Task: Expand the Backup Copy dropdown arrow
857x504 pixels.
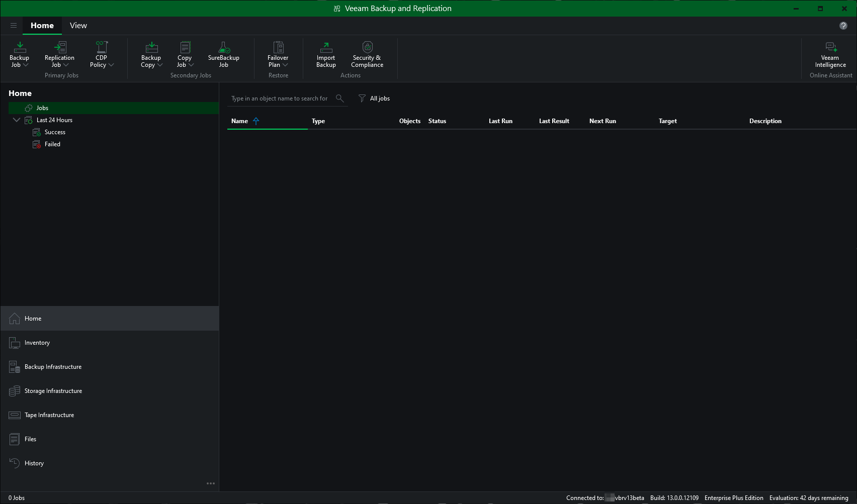Action: [160, 65]
